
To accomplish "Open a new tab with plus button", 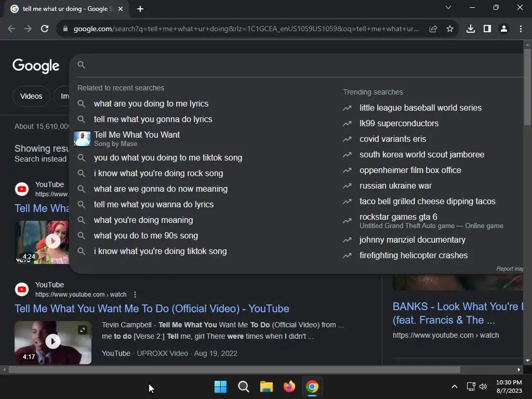I will click(140, 9).
